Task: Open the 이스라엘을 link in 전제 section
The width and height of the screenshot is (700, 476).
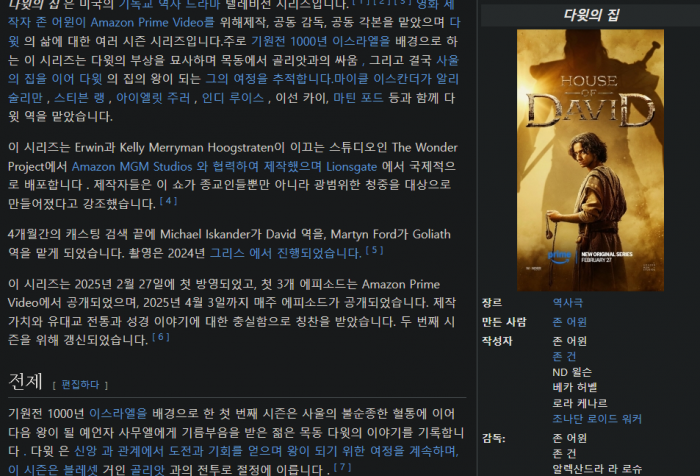Action: tap(118, 414)
